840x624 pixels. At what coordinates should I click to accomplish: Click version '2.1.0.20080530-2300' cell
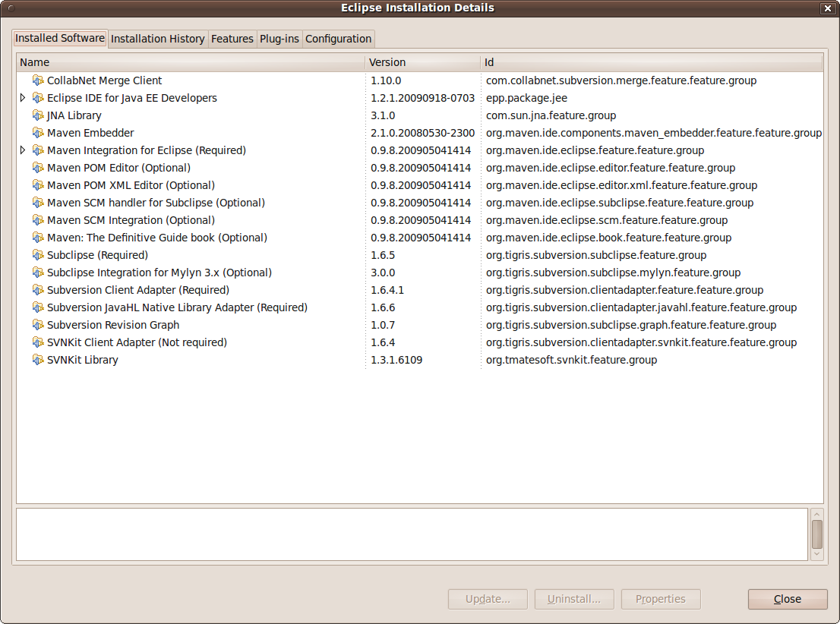423,133
